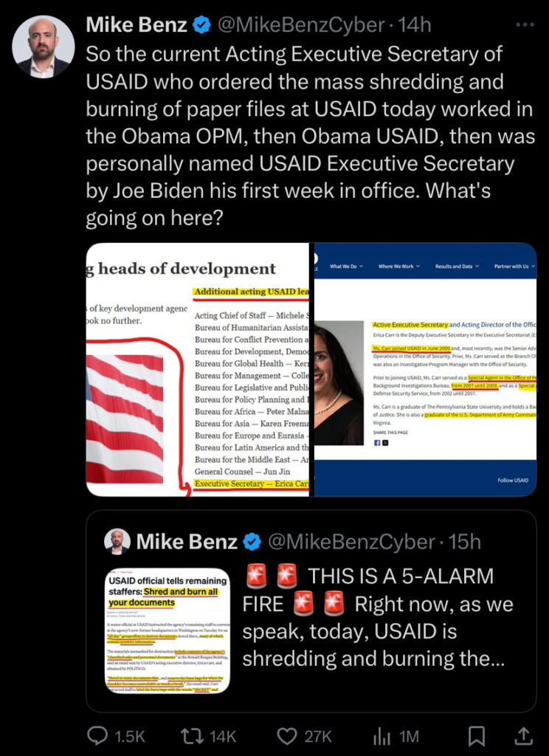Expand the What We Do dropdown in screenshot
Screen dimensions: 549x756
click(x=346, y=266)
